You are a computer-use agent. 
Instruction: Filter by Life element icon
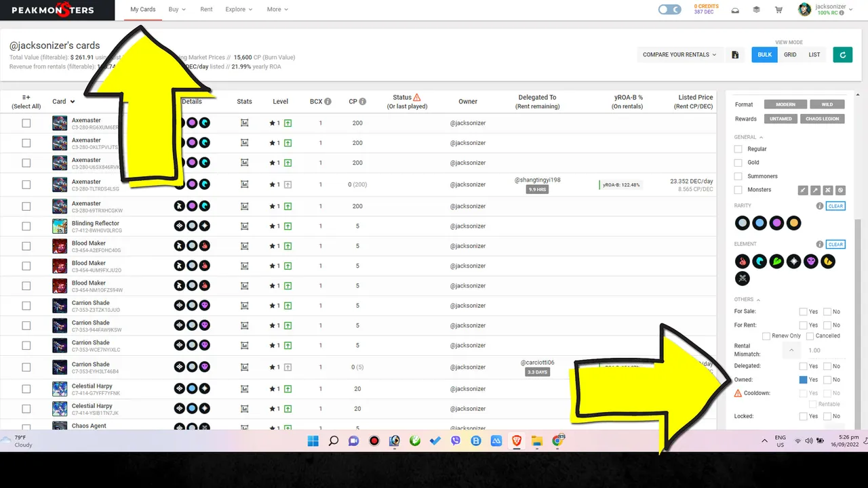click(793, 261)
